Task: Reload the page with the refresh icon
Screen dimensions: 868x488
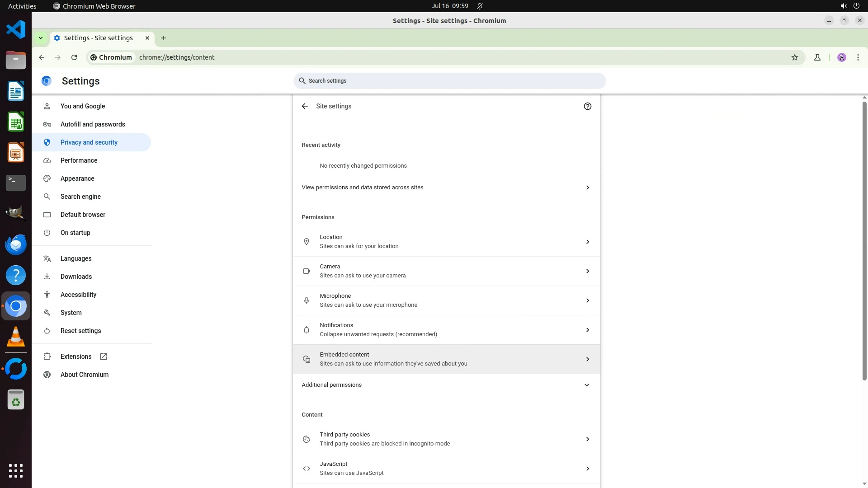Action: tap(74, 57)
